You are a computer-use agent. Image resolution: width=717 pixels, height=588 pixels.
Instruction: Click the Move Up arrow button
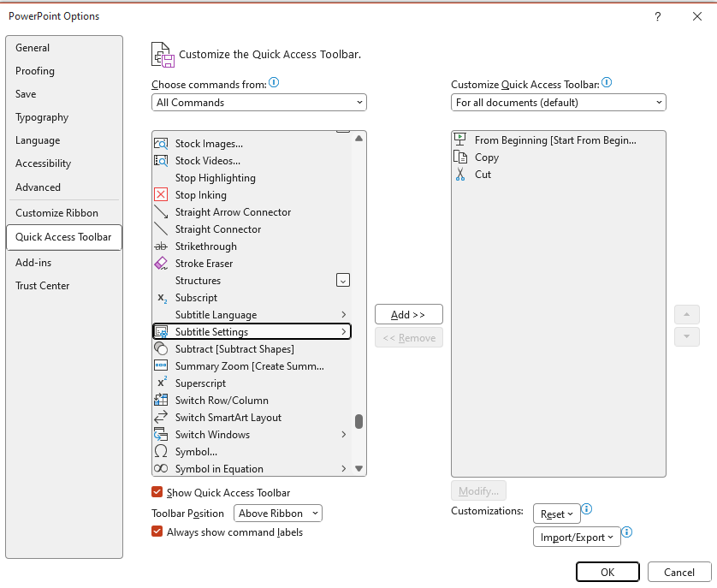[x=686, y=314]
